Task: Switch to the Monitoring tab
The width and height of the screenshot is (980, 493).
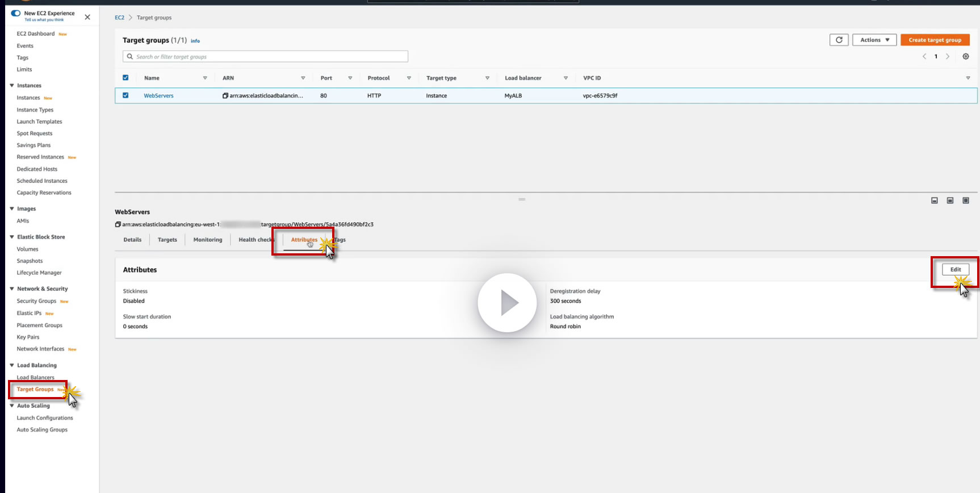Action: click(x=208, y=240)
